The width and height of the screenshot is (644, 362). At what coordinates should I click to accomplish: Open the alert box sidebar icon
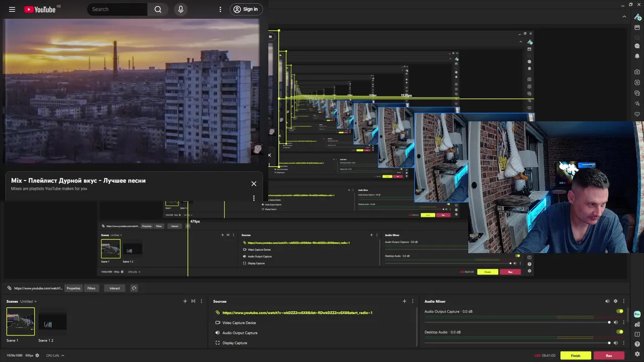pos(637,334)
